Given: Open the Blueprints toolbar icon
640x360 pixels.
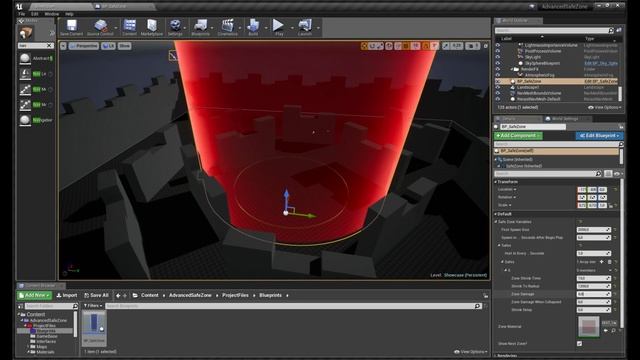Looking at the screenshot, I should click(x=200, y=27).
